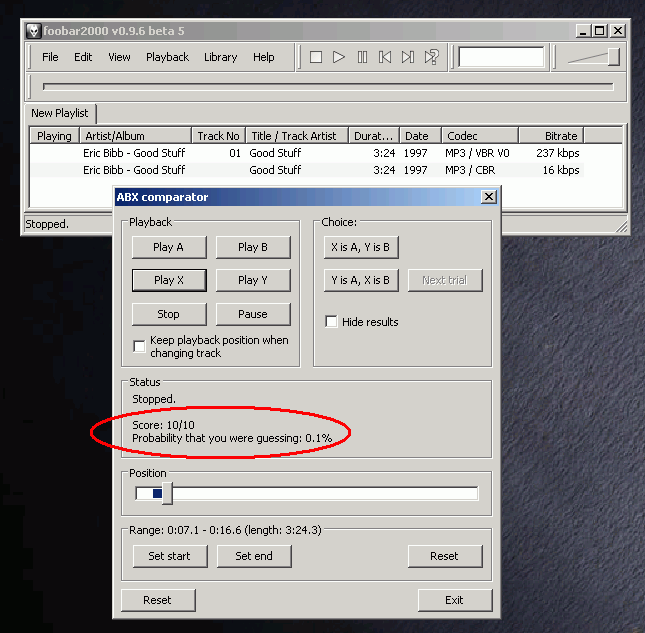Click the toolbar search input field
This screenshot has height=633, width=645.
501,57
